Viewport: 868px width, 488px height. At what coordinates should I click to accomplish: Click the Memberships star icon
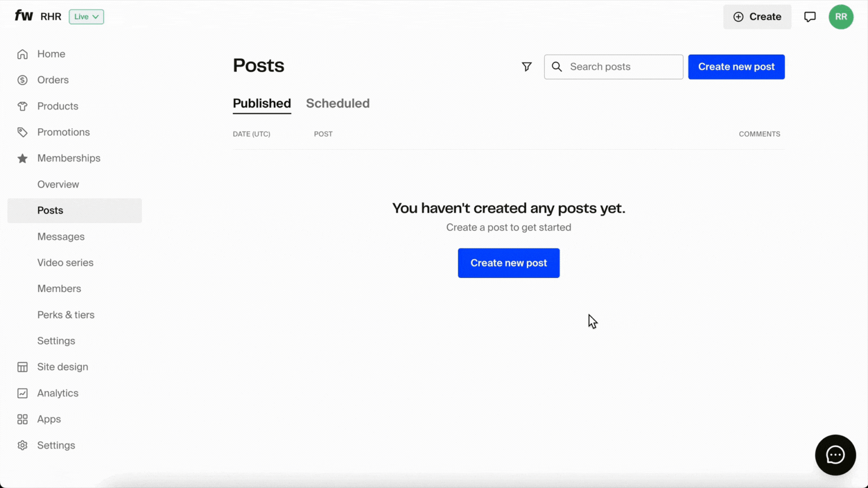23,158
